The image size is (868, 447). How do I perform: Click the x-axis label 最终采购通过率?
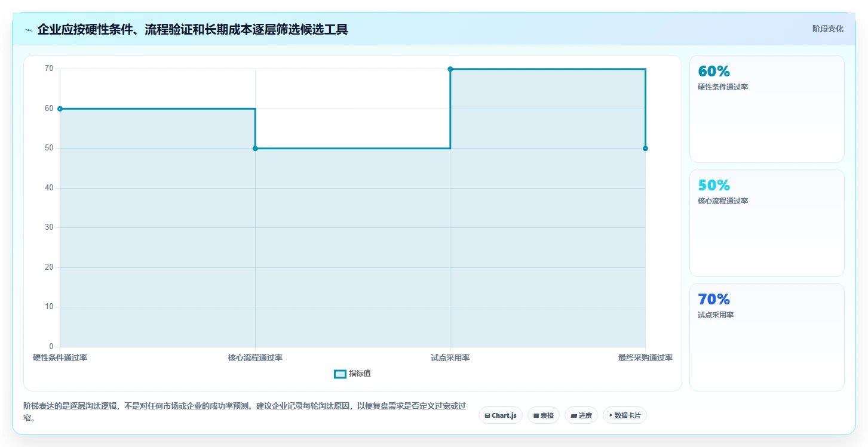pos(645,357)
